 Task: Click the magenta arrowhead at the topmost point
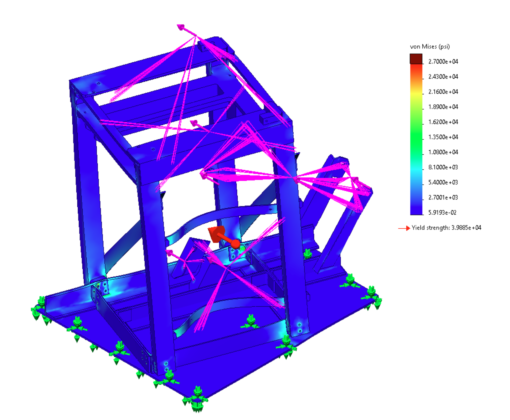click(181, 27)
